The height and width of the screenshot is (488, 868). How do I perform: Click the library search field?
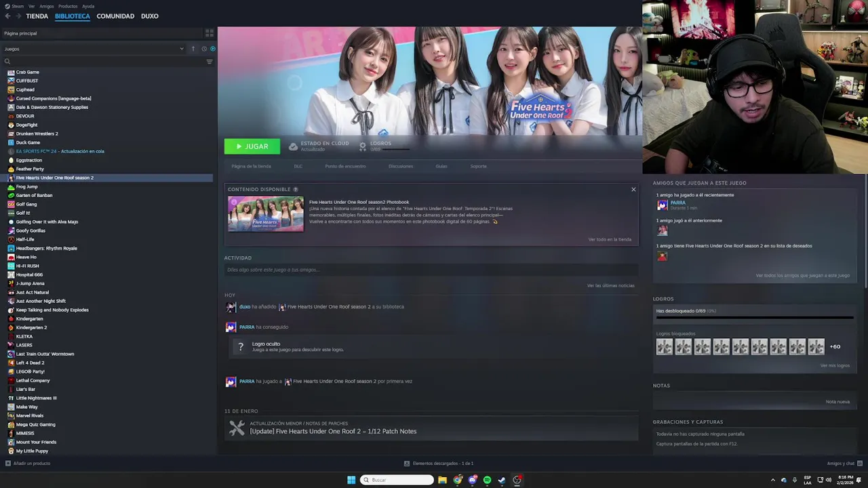(x=102, y=62)
